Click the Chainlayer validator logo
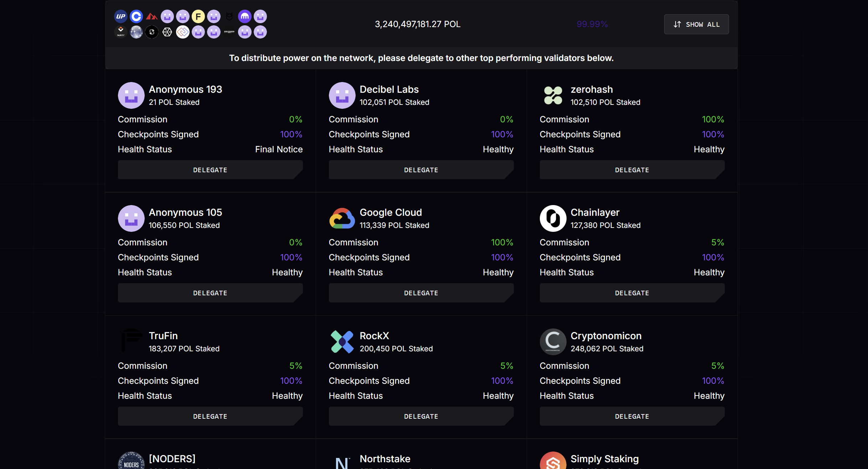Image resolution: width=868 pixels, height=469 pixels. click(553, 218)
